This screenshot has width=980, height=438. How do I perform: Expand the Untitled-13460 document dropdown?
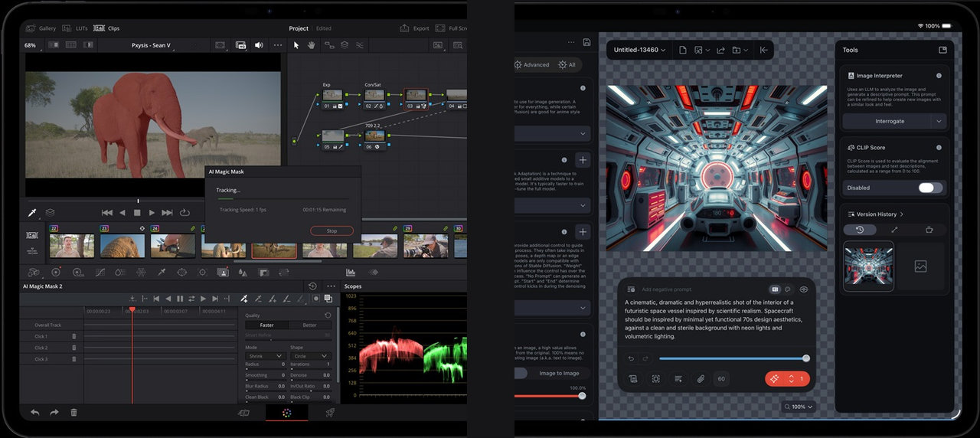pos(639,50)
